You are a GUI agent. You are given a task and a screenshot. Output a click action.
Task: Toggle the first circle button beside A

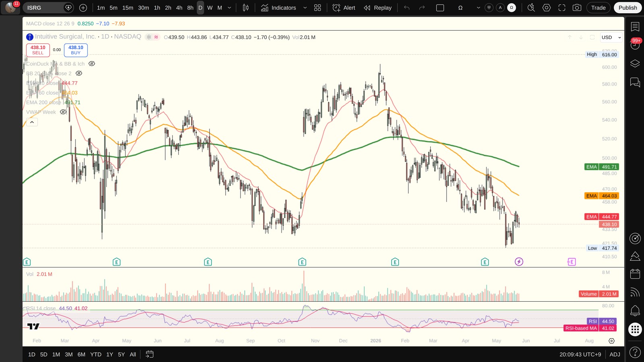tap(489, 8)
